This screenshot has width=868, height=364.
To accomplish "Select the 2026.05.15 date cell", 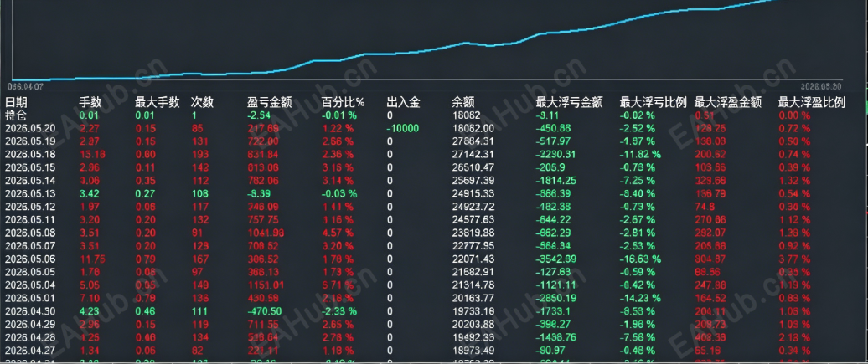I will tap(28, 167).
